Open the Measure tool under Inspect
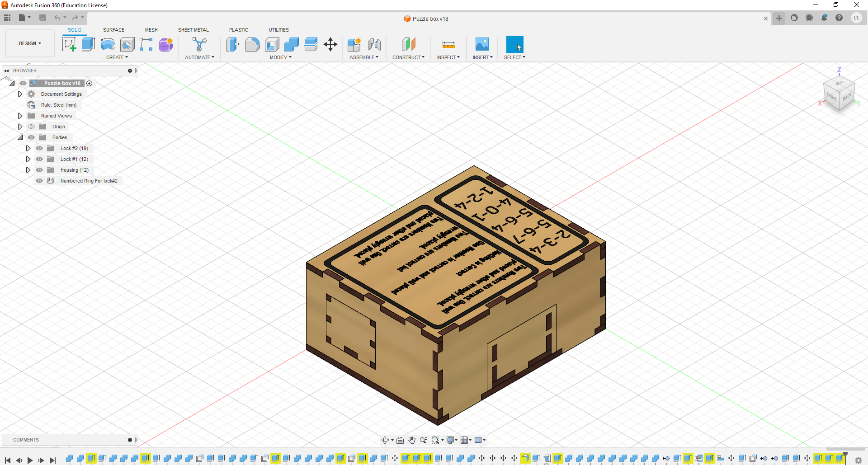 click(x=448, y=44)
